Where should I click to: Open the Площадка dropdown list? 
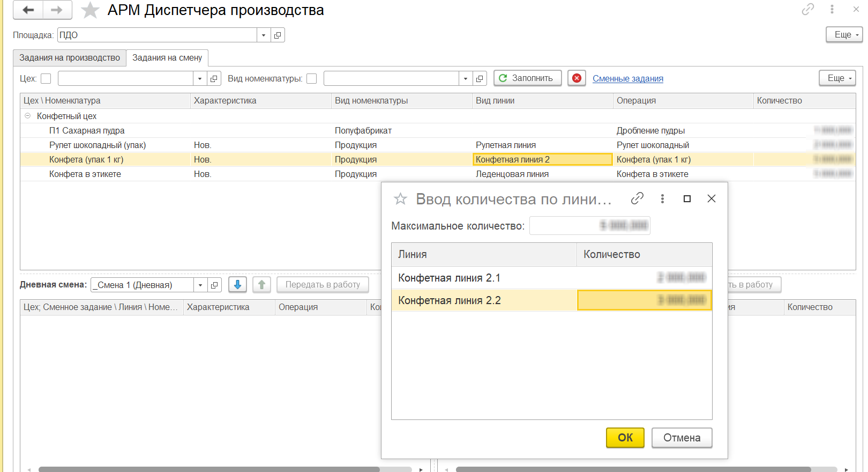click(x=263, y=35)
